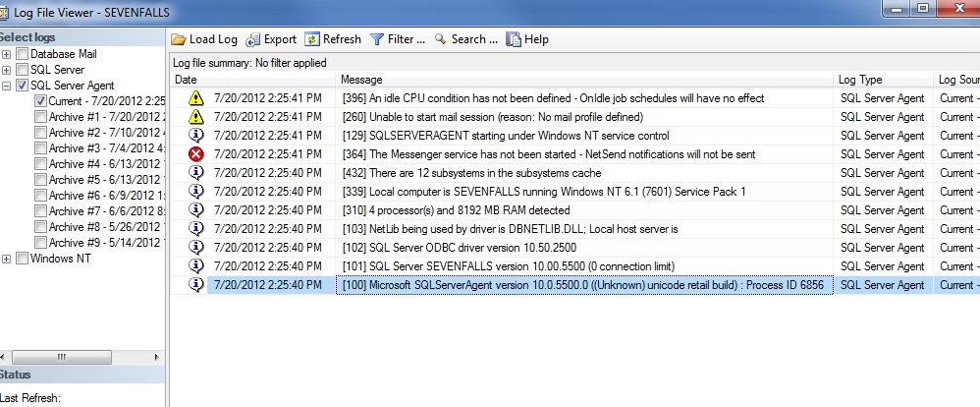Expand the Windows NT tree node

(x=8, y=259)
